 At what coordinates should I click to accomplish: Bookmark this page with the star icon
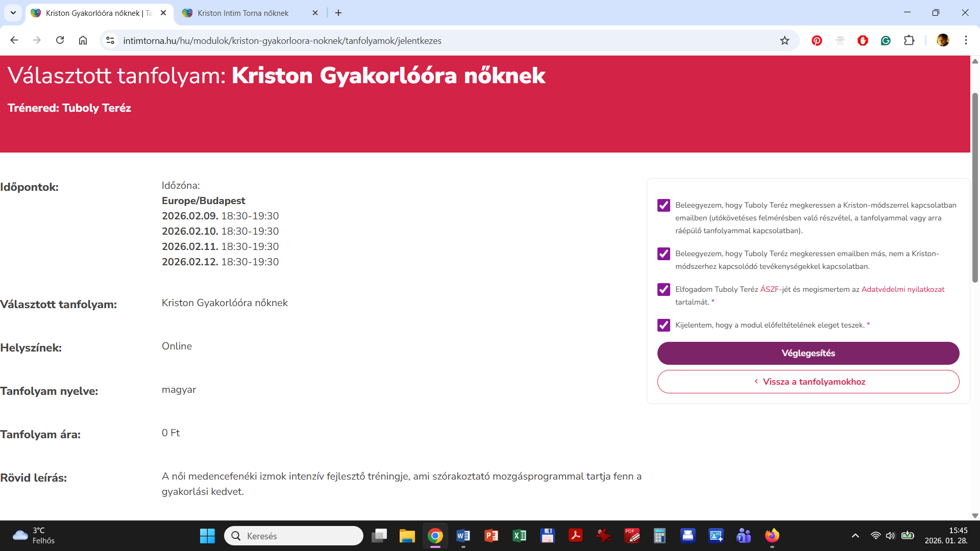coord(785,41)
